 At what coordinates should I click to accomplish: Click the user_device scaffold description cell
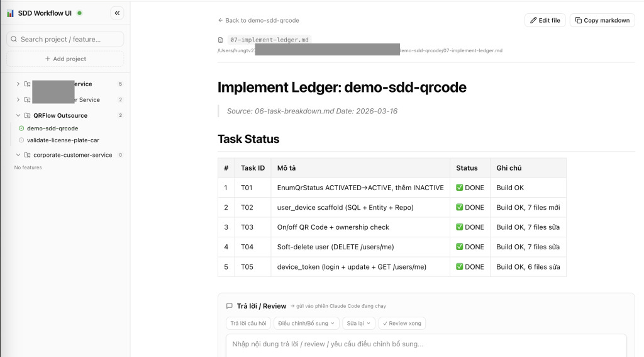coord(360,207)
